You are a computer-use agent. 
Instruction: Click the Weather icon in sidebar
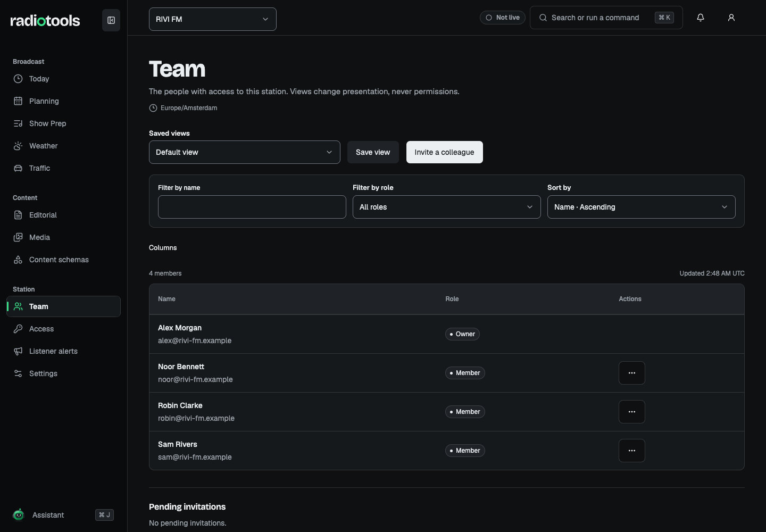pos(18,146)
